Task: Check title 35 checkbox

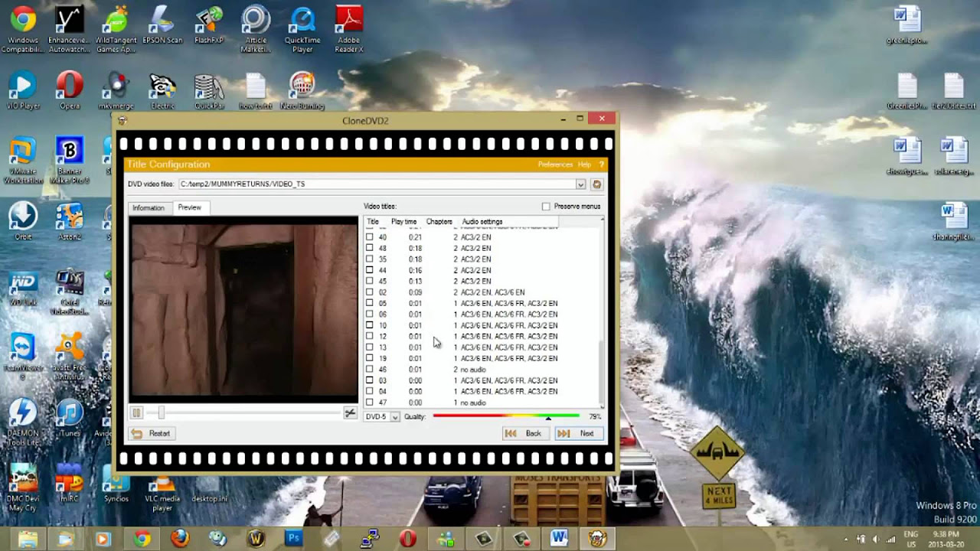Action: [370, 259]
